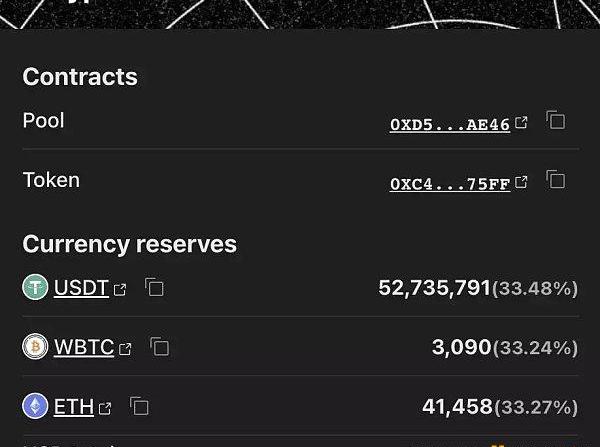Click the copy icon beside USDT

[x=155, y=288]
